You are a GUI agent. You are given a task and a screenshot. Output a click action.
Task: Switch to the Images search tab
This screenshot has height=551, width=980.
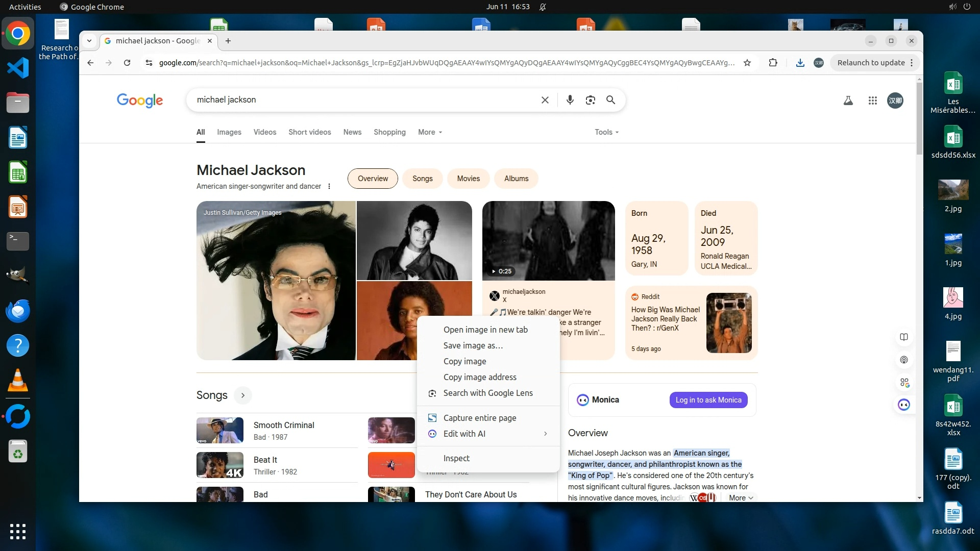[229, 132]
